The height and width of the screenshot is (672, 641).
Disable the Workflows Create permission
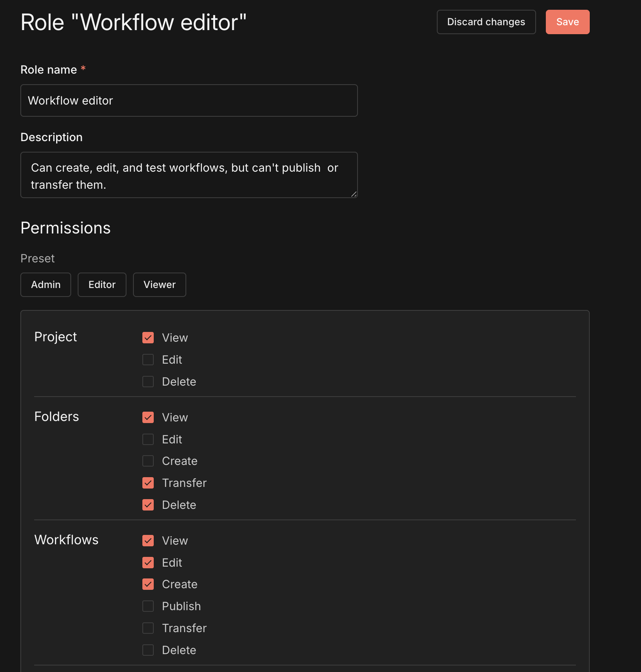tap(148, 584)
